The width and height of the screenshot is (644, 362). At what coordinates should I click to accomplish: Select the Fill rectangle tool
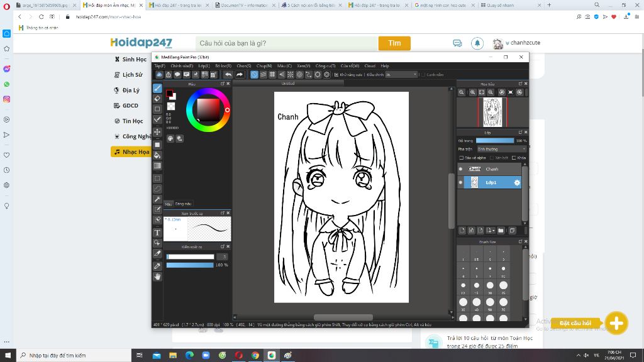157,145
